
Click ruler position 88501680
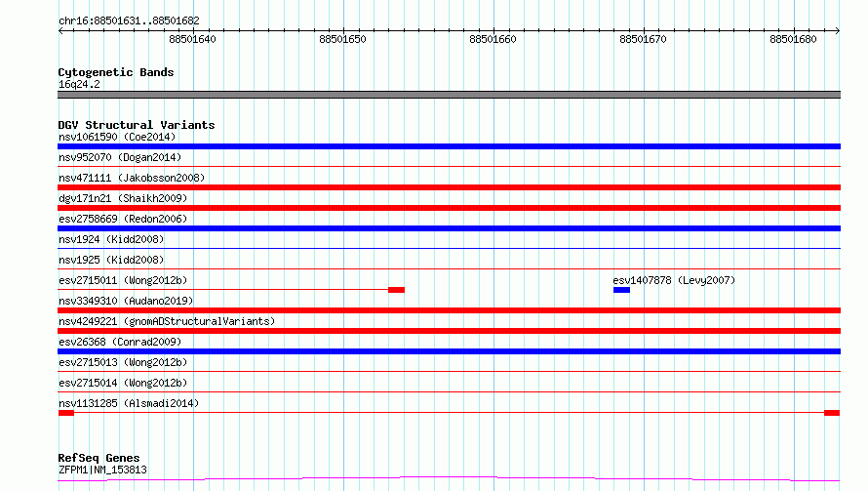[793, 39]
